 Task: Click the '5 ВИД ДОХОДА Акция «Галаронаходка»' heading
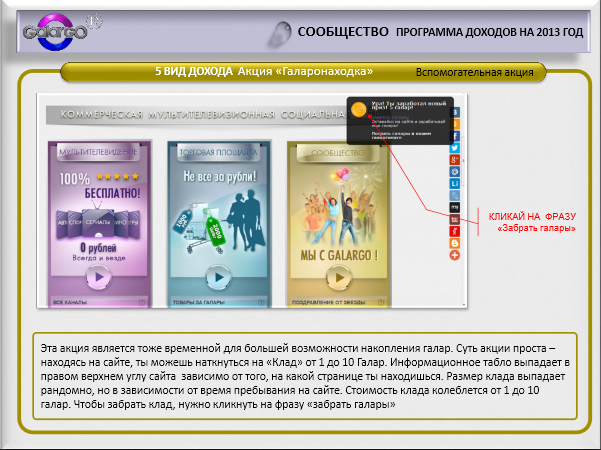[x=264, y=71]
